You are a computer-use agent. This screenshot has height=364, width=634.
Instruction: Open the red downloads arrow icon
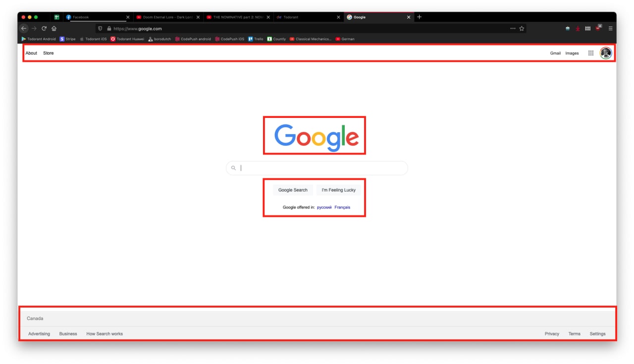[578, 28]
